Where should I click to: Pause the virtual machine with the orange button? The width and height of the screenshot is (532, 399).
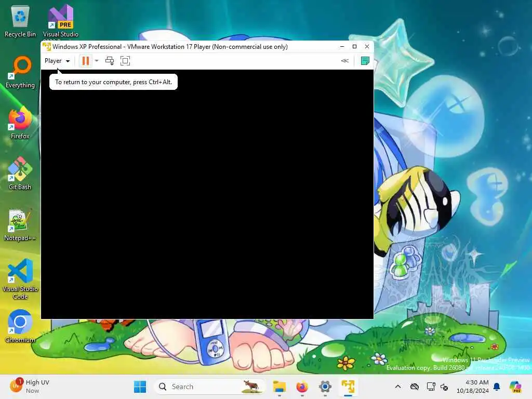pos(86,61)
